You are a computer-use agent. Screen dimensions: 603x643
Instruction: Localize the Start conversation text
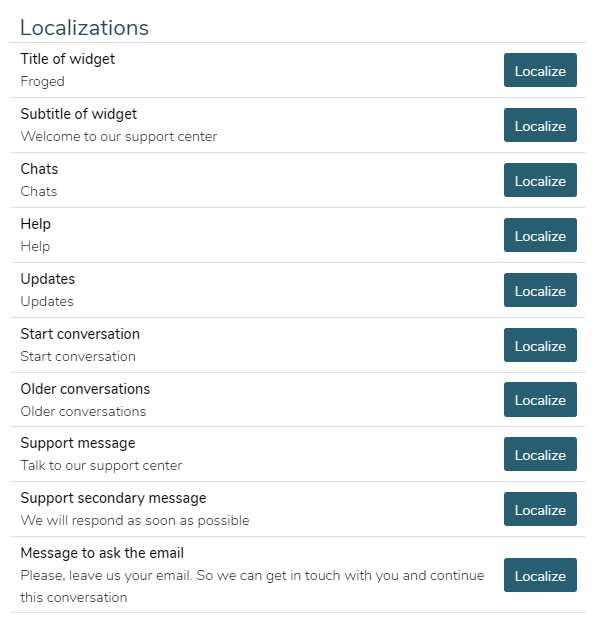coord(540,345)
